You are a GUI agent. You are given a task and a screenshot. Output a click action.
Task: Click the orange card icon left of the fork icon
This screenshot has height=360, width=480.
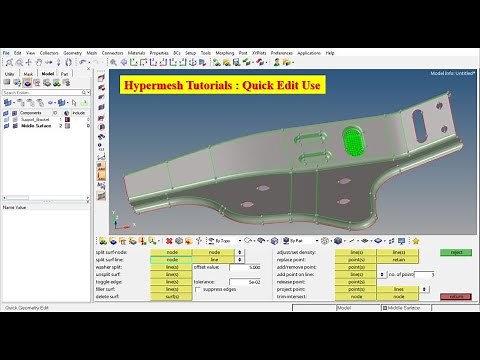189,241
